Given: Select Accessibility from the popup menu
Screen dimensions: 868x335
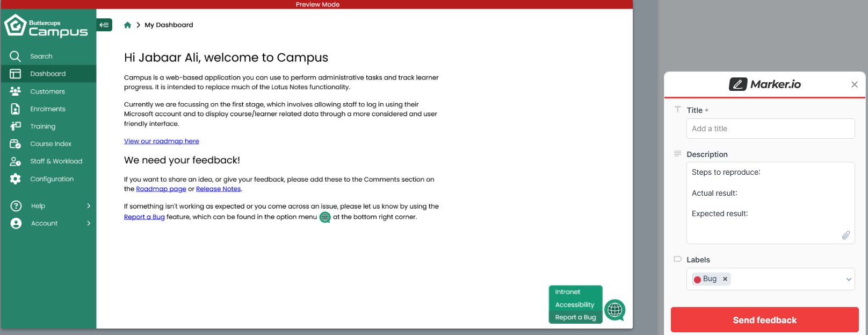Looking at the screenshot, I should [x=574, y=305].
